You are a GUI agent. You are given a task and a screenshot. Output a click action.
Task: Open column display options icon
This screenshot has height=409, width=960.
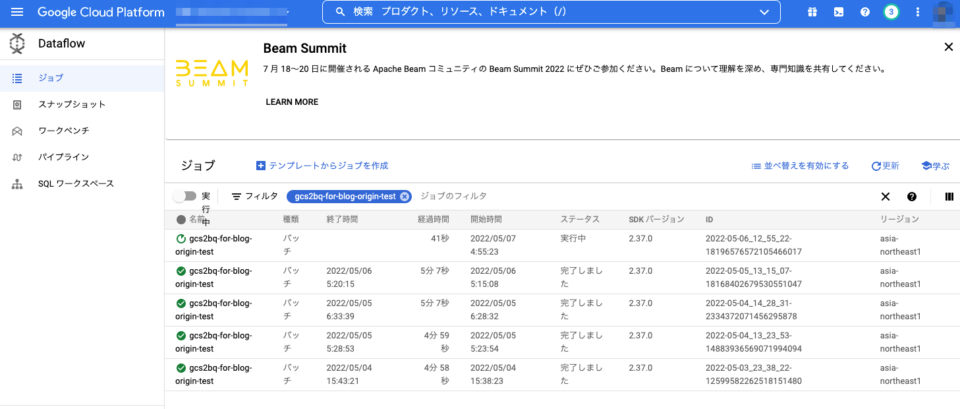click(x=950, y=197)
